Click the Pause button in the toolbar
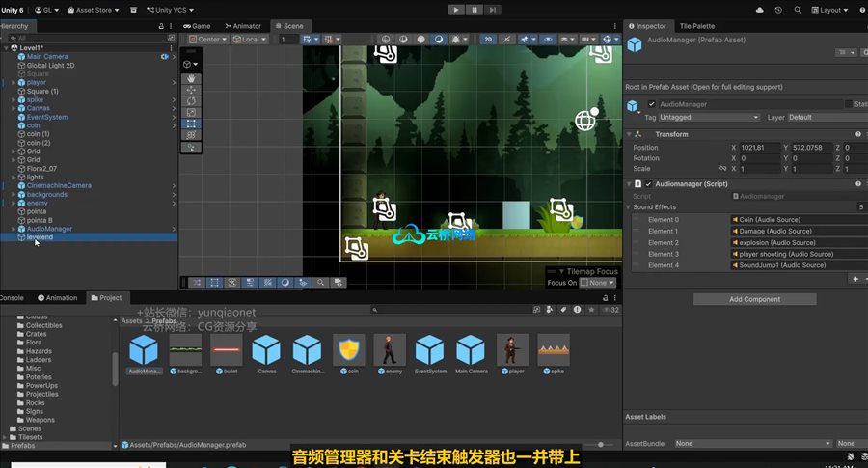 [x=474, y=10]
